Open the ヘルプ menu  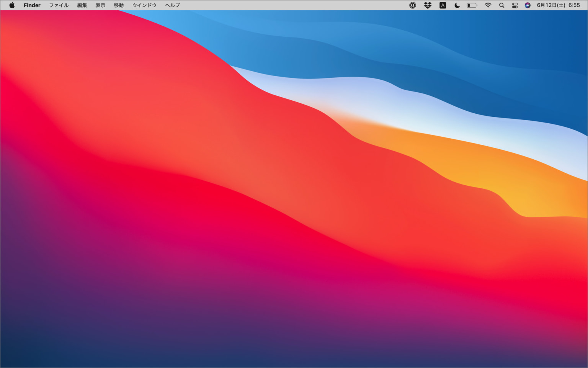point(173,5)
